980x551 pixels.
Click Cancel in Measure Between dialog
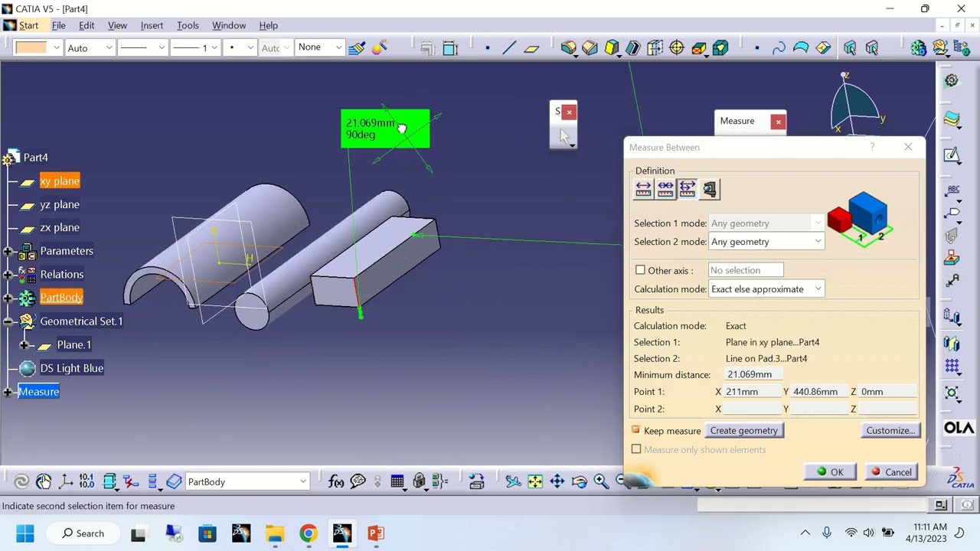coord(891,472)
